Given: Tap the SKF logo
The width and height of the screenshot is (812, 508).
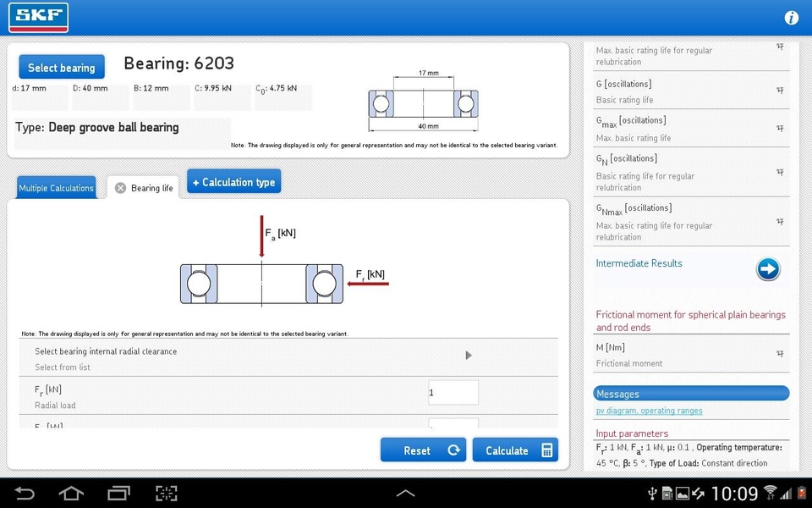Looking at the screenshot, I should (38, 18).
